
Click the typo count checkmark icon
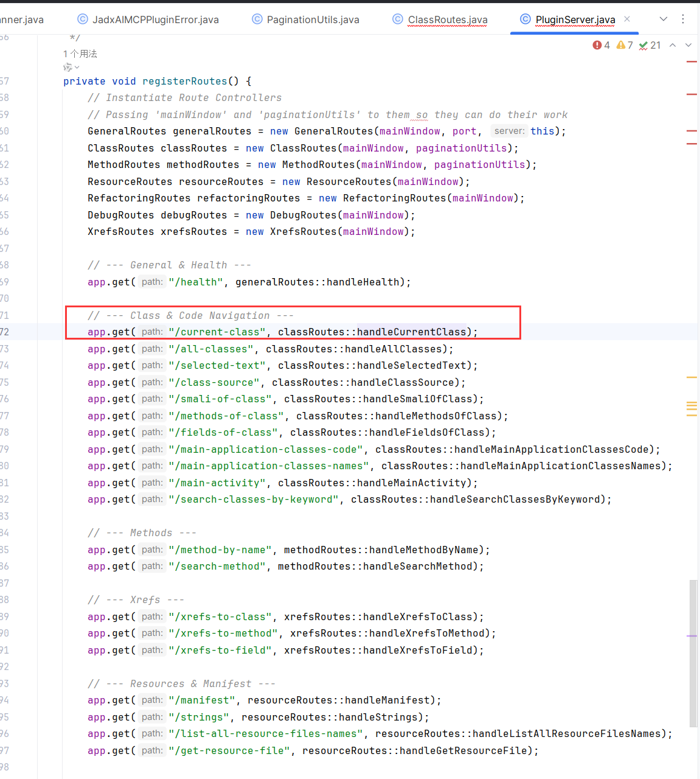643,46
